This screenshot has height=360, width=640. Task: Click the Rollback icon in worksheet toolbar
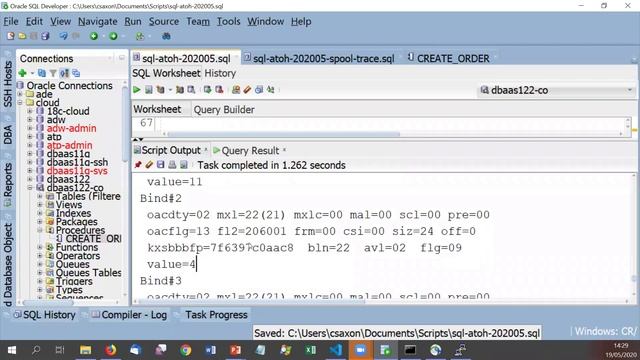pos(219,90)
